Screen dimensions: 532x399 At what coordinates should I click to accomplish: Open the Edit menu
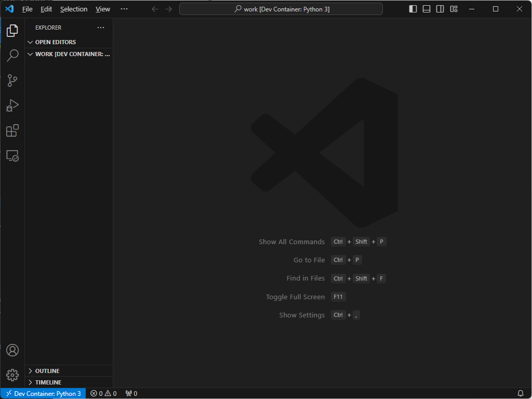coord(46,9)
